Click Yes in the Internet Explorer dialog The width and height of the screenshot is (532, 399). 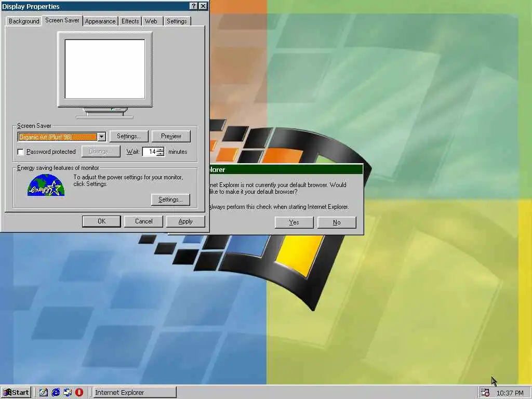point(294,222)
